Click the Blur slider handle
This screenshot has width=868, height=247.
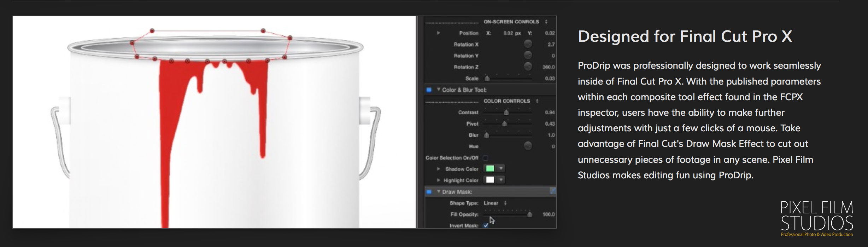click(x=487, y=135)
